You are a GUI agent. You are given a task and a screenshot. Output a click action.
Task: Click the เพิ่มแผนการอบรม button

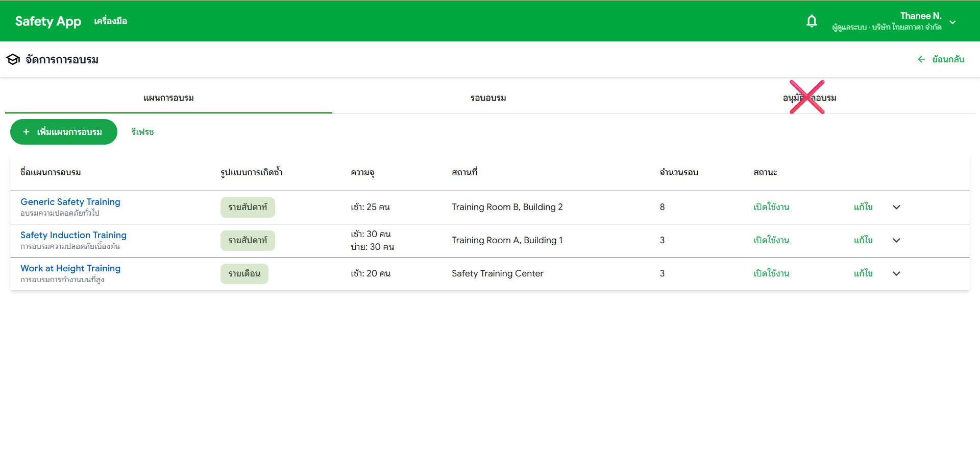pos(63,132)
